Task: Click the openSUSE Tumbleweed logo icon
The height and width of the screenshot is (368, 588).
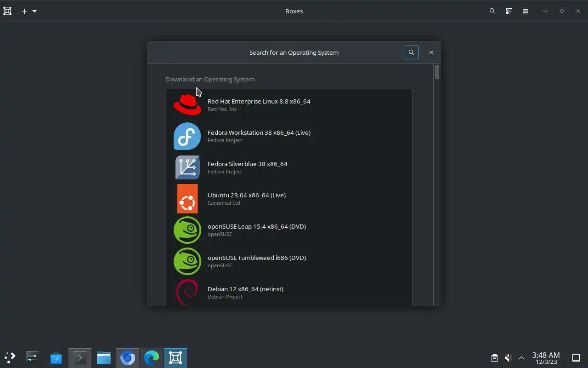Action: [187, 261]
